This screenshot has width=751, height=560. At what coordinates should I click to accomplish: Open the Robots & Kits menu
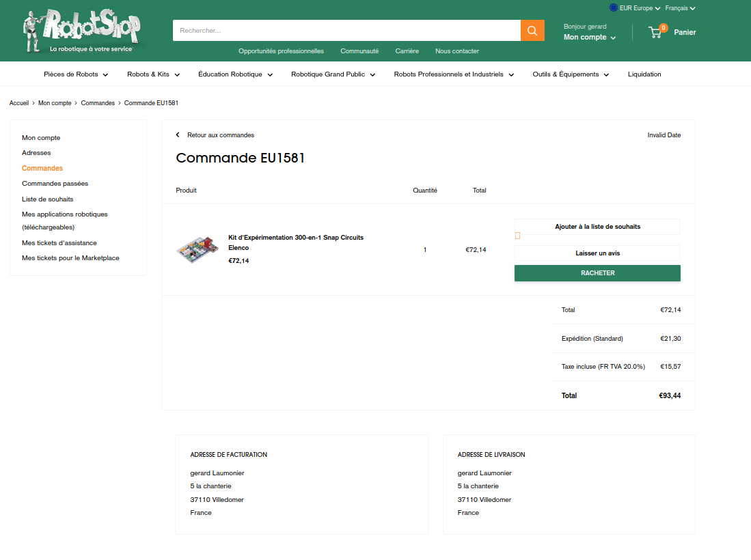pyautogui.click(x=153, y=74)
